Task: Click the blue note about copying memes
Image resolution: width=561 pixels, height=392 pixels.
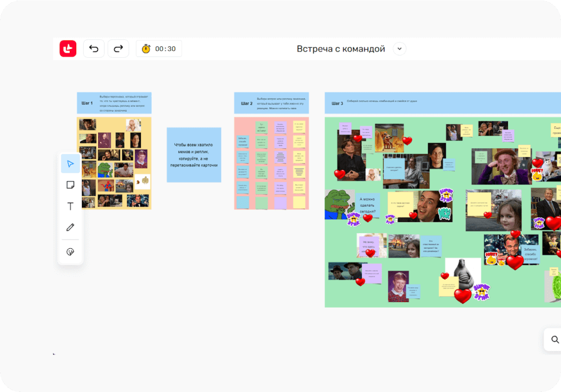Action: tap(194, 155)
